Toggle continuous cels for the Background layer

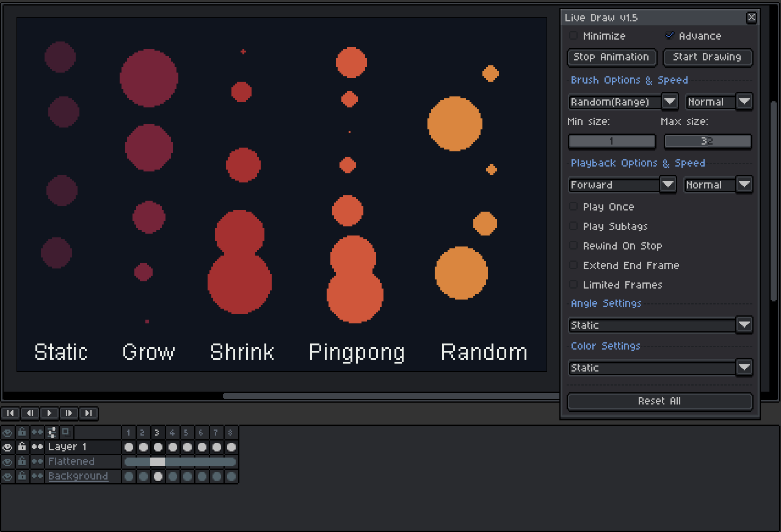[37, 476]
